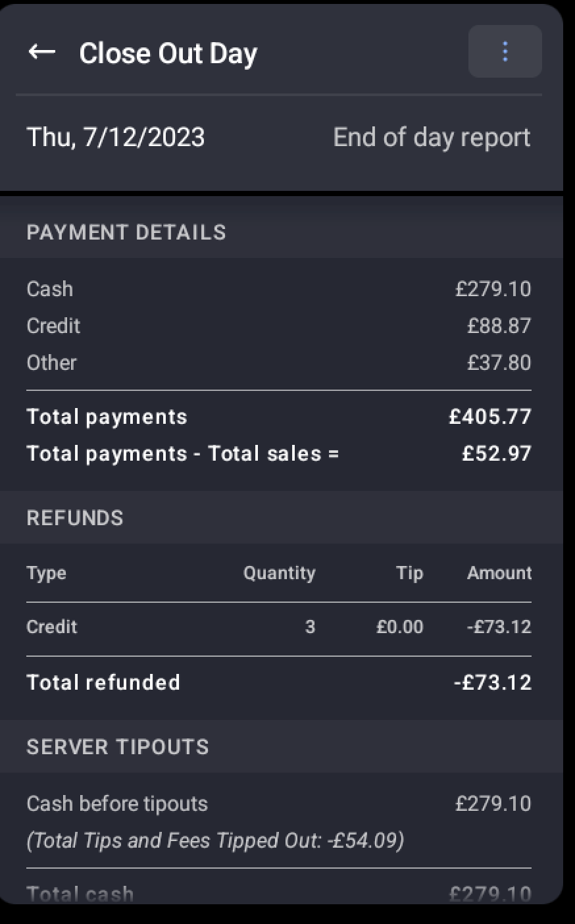The image size is (575, 924).
Task: Go back using the left arrow
Action: click(x=42, y=52)
